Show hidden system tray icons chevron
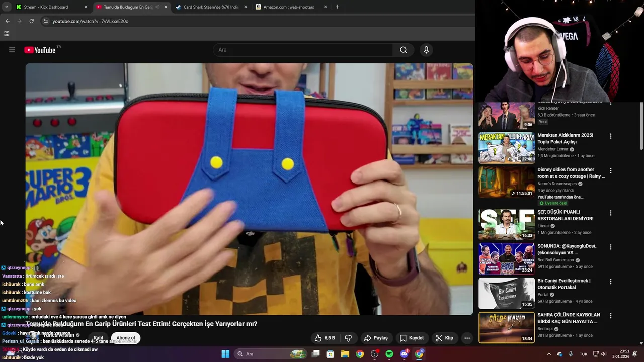 [x=549, y=354]
